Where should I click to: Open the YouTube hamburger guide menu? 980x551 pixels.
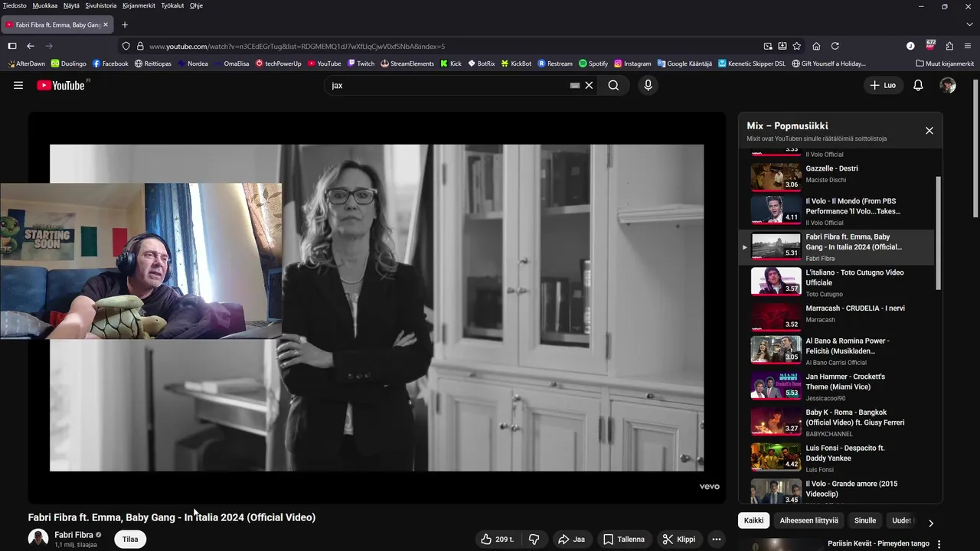(x=18, y=86)
